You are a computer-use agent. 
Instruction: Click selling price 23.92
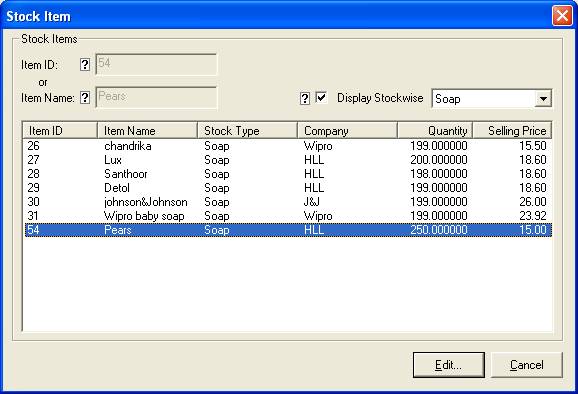pos(533,216)
